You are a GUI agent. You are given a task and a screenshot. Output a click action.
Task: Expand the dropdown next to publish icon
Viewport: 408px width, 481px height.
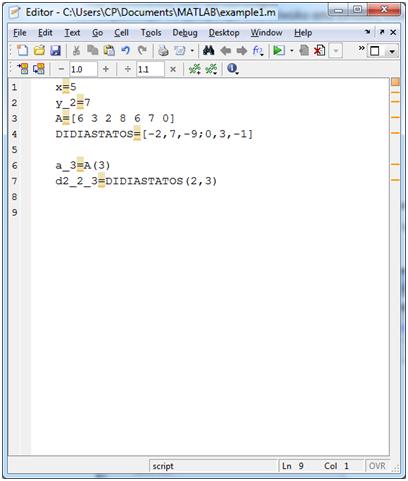click(192, 51)
